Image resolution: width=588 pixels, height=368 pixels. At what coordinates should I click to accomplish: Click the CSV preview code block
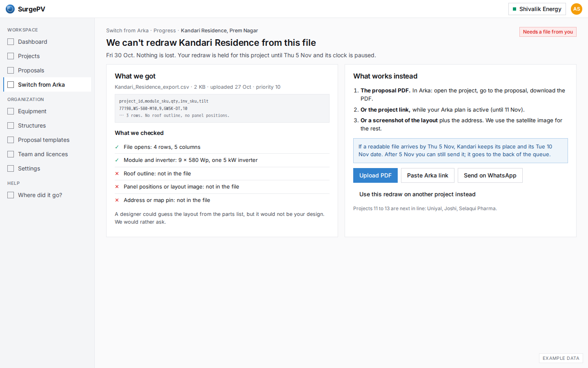[222, 108]
